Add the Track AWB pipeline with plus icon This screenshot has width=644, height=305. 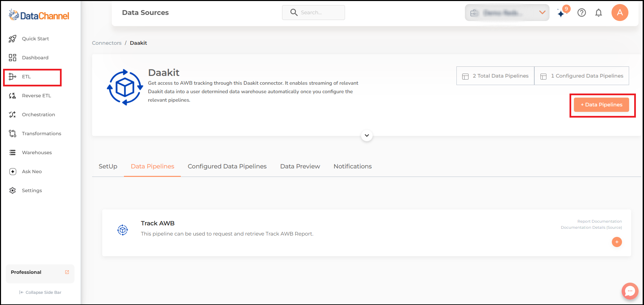point(617,242)
